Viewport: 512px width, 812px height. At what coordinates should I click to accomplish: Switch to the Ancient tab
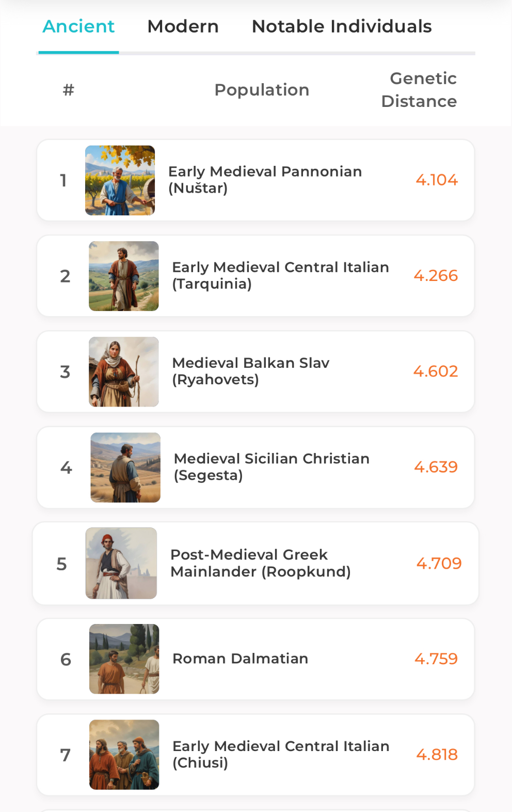(78, 26)
